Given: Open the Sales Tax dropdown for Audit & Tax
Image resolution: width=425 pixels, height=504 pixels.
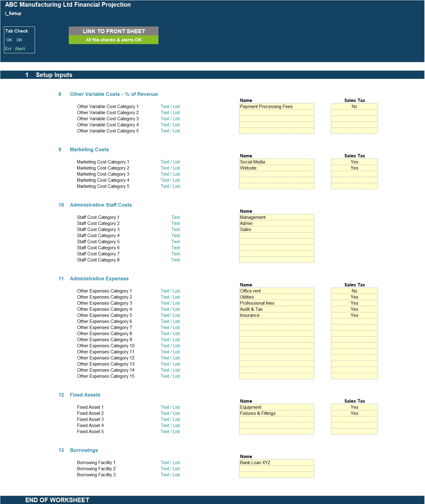Looking at the screenshot, I should (354, 309).
